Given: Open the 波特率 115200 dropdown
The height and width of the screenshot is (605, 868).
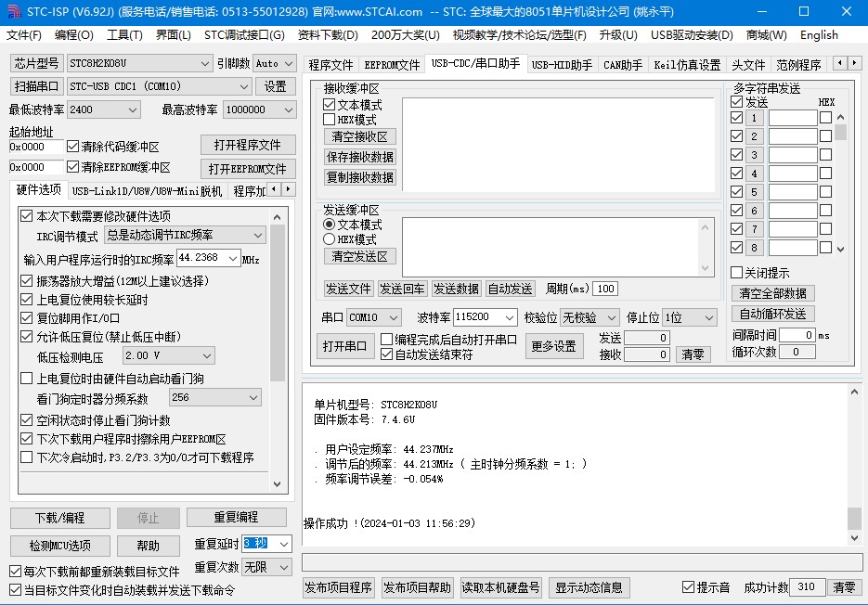Looking at the screenshot, I should pos(510,317).
